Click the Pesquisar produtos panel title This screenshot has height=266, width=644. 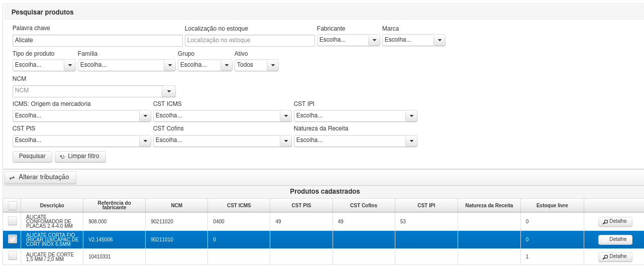43,12
